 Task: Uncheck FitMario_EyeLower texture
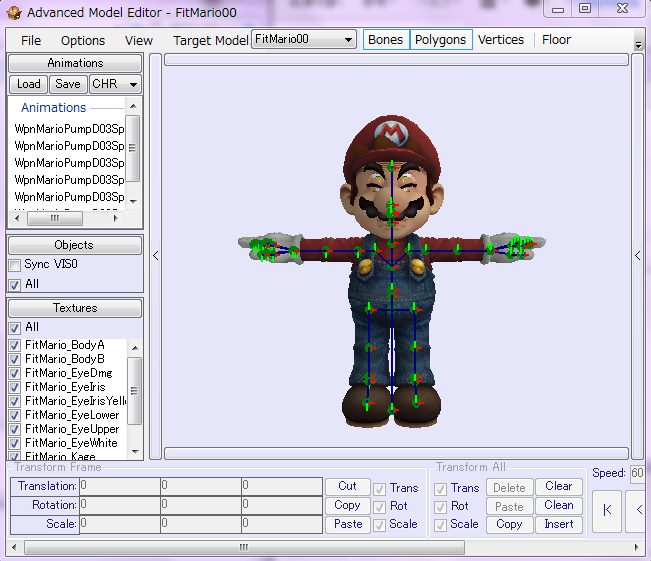[x=15, y=415]
